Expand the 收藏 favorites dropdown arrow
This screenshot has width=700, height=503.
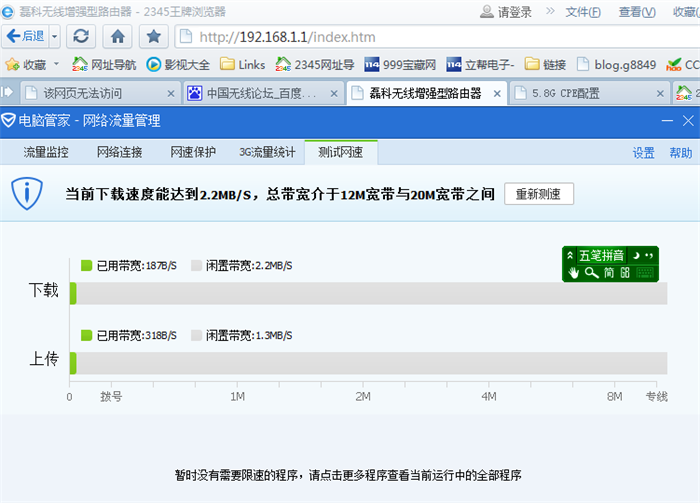(x=56, y=64)
